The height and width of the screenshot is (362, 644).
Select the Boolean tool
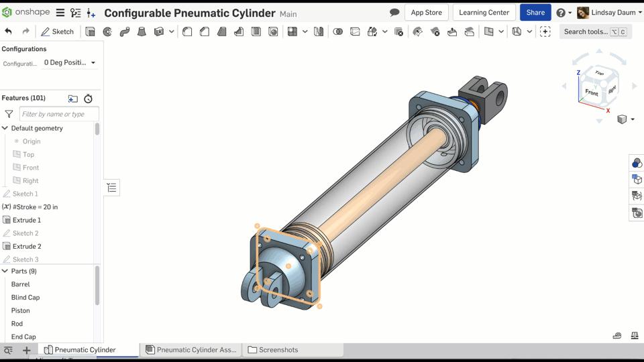pyautogui.click(x=337, y=32)
